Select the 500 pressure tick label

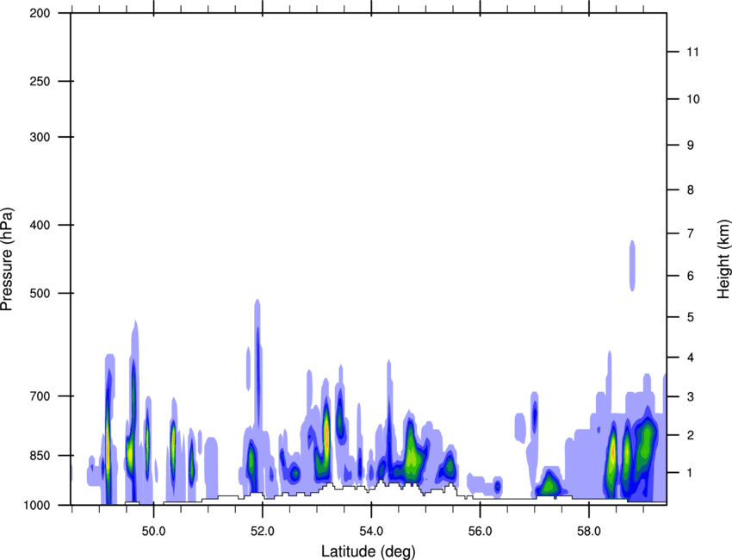coord(40,293)
